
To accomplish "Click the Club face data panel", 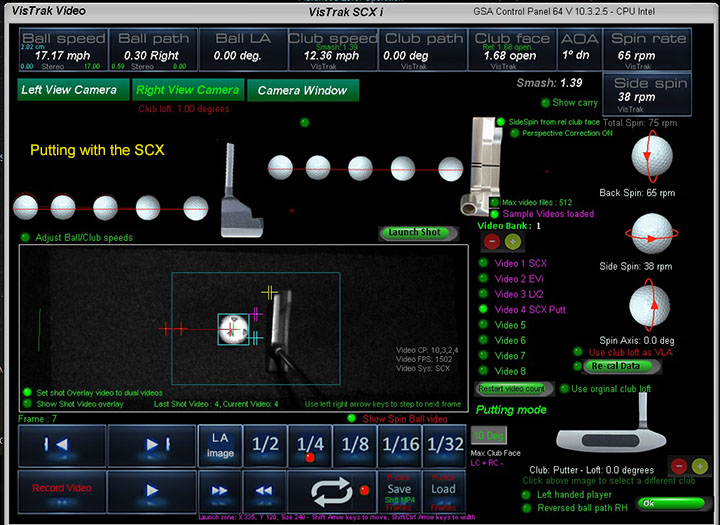I will [512, 50].
